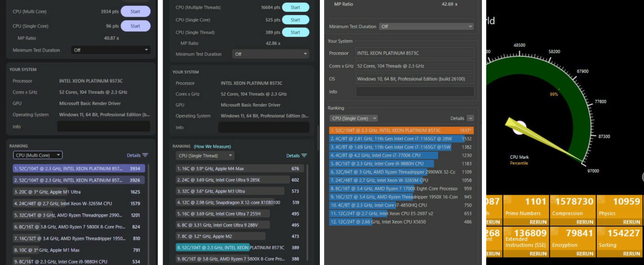Select Core i7-1165G7 @15W row
The height and width of the screenshot is (265, 644).
coord(402,147)
